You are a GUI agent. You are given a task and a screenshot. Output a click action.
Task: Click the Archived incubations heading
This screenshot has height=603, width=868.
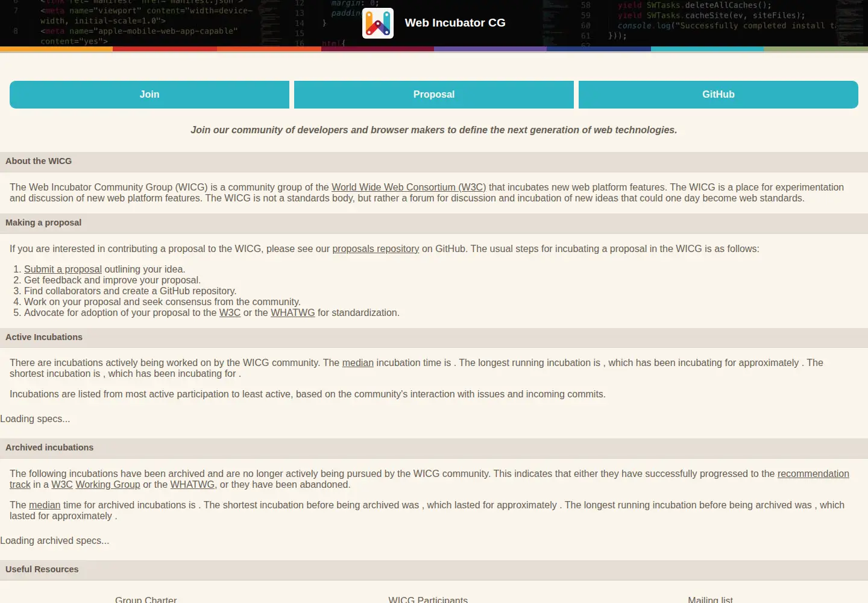[49, 447]
